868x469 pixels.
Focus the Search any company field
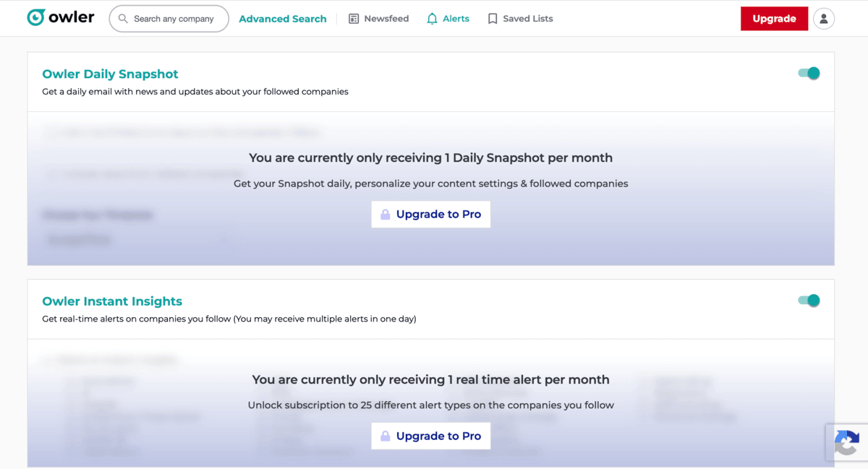(x=169, y=19)
